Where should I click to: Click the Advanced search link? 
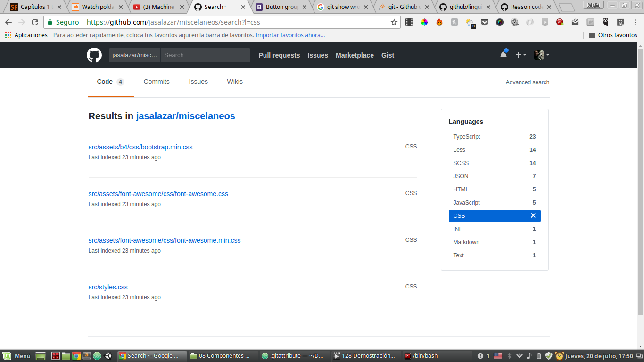(x=527, y=82)
